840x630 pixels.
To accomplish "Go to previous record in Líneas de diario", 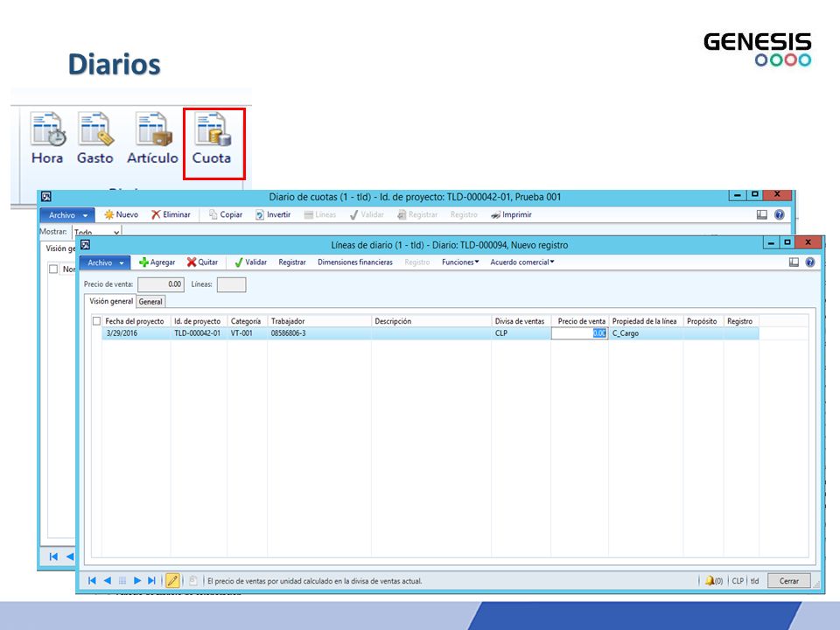I will [107, 581].
